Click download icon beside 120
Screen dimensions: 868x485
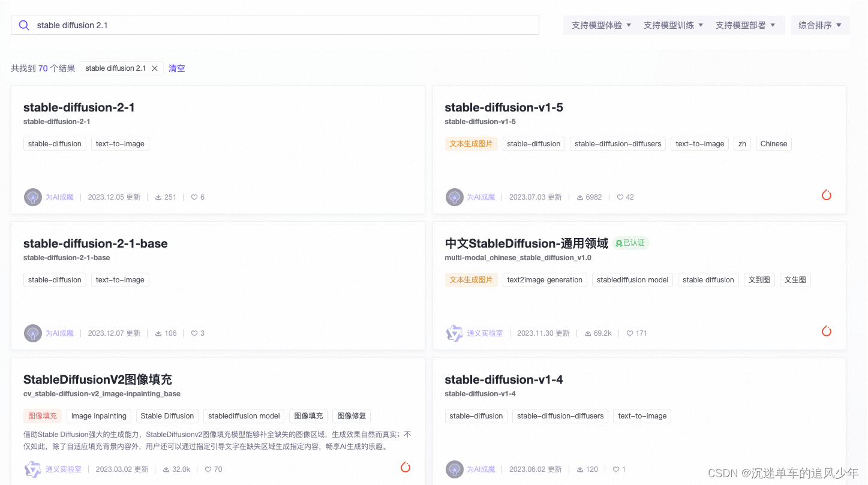point(580,469)
